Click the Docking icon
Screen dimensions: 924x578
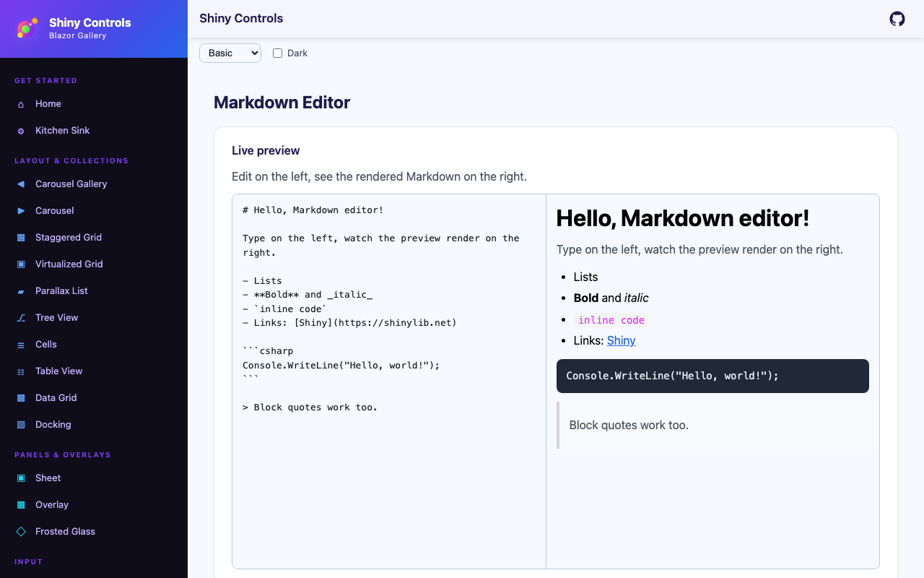21,425
